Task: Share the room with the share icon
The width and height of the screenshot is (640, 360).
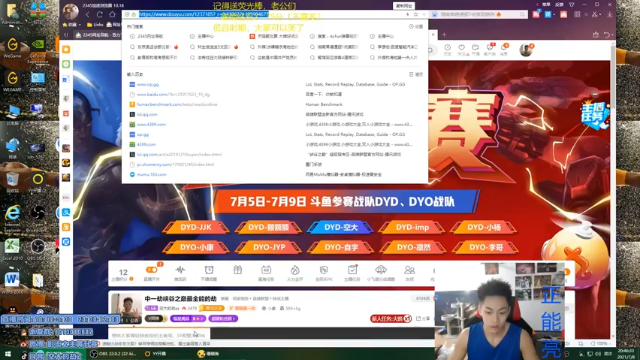Action: tap(423, 318)
